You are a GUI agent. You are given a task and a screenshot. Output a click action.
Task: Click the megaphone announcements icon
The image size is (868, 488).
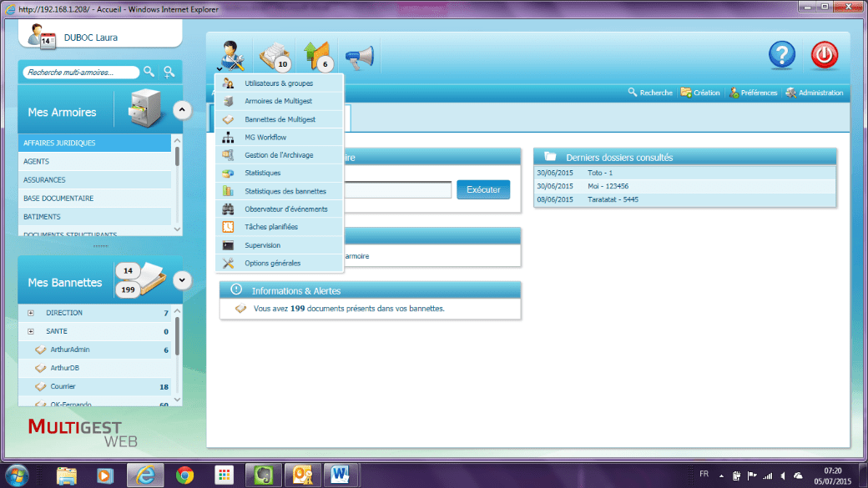click(359, 56)
